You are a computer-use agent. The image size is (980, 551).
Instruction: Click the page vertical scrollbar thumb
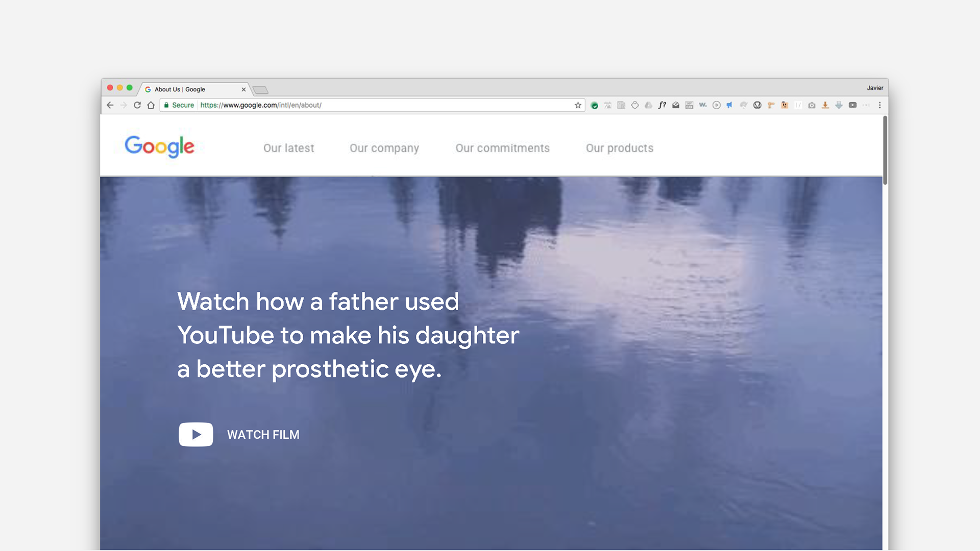pyautogui.click(x=885, y=151)
